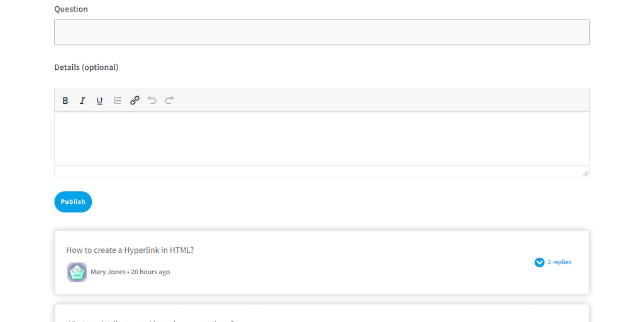Grab the editor resize handle
This screenshot has height=322, width=644.
[x=585, y=172]
